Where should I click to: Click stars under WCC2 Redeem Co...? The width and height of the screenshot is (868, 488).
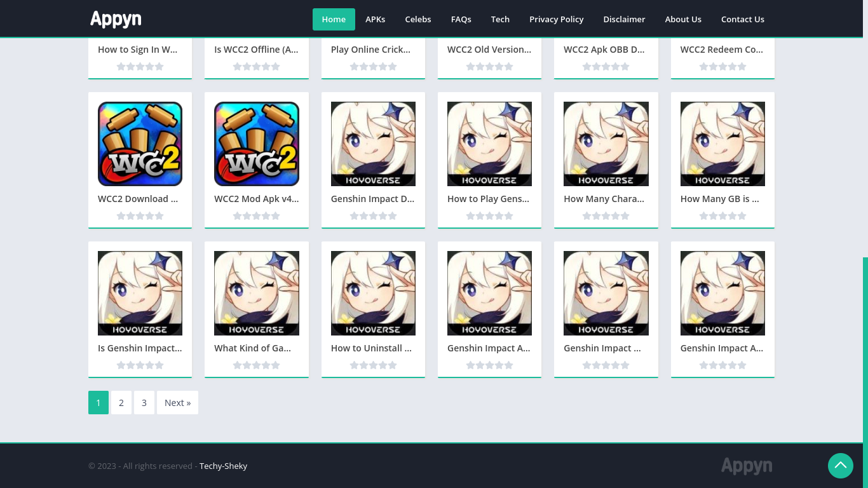722,67
